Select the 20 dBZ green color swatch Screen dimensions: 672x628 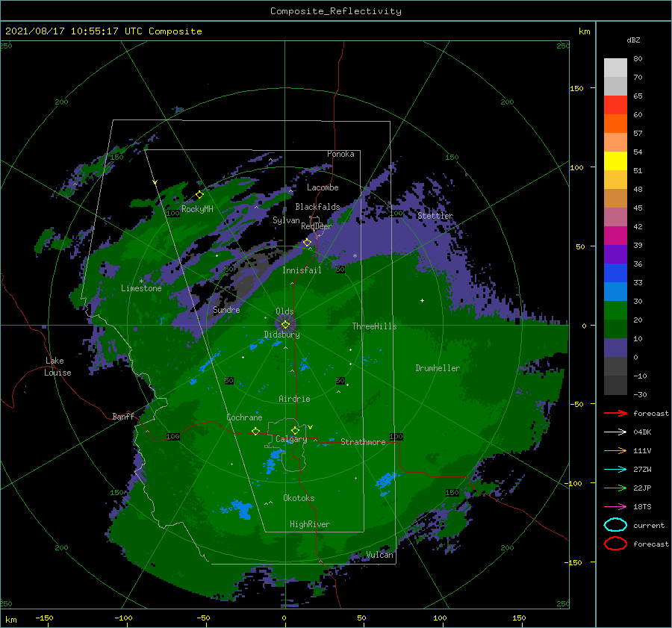point(615,329)
